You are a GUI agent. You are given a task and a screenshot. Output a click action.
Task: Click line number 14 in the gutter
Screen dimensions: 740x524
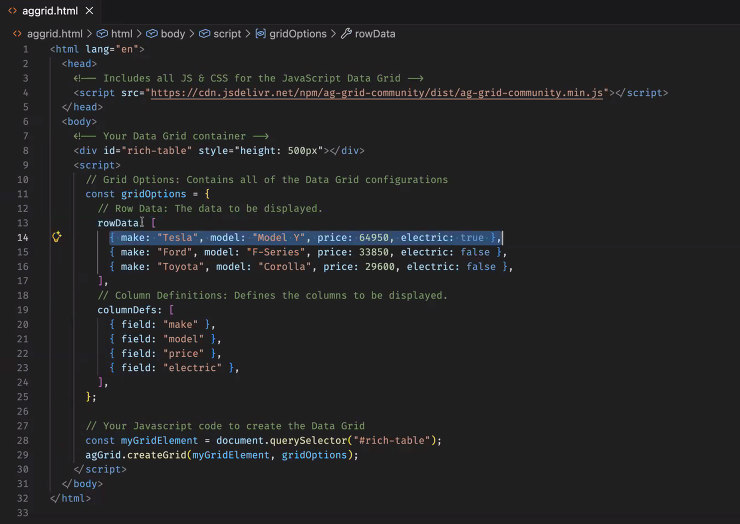pos(22,238)
